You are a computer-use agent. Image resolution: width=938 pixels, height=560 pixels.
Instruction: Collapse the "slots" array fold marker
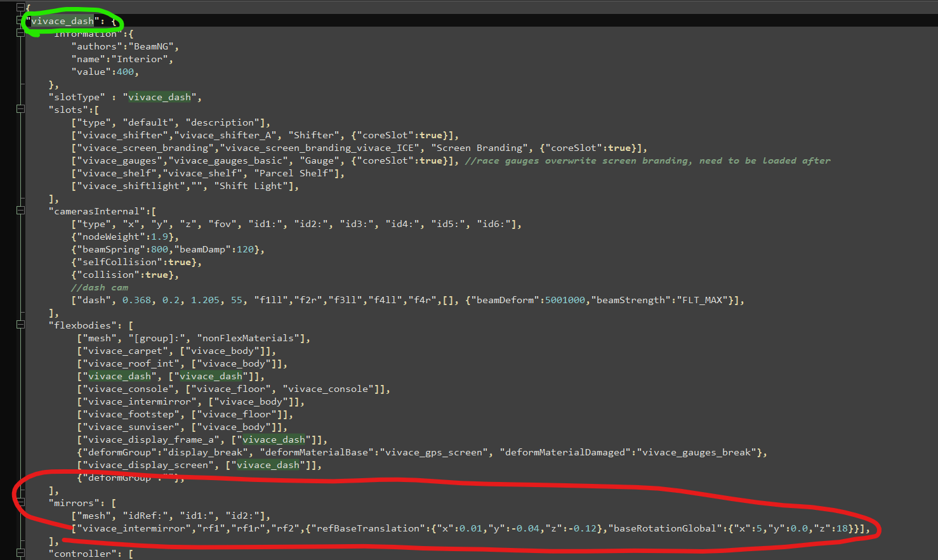click(20, 109)
